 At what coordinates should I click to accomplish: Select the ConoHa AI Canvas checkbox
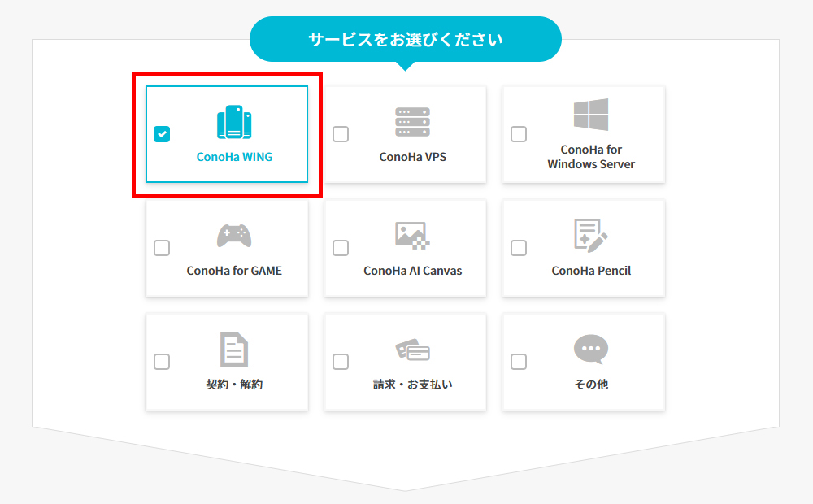341,248
